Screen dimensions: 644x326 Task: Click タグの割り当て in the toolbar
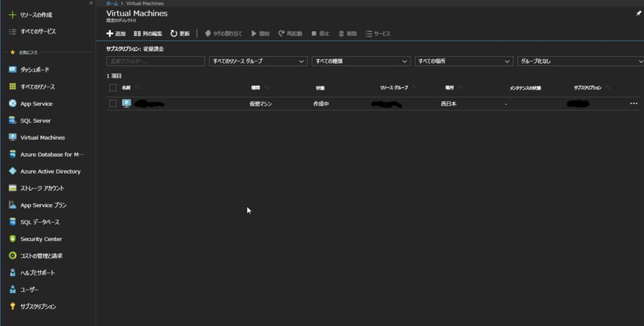pos(223,34)
